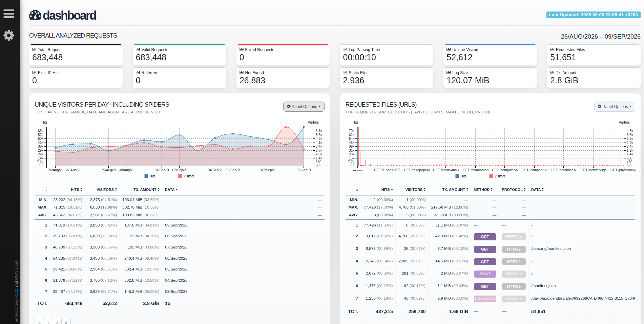Click the PROPFIND method badge
The height and width of the screenshot is (324, 644).
point(485,299)
